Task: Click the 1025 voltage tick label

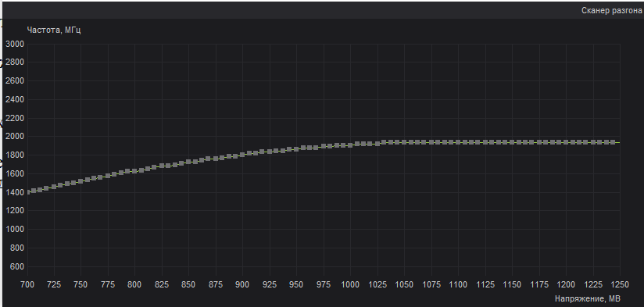Action: coord(377,284)
